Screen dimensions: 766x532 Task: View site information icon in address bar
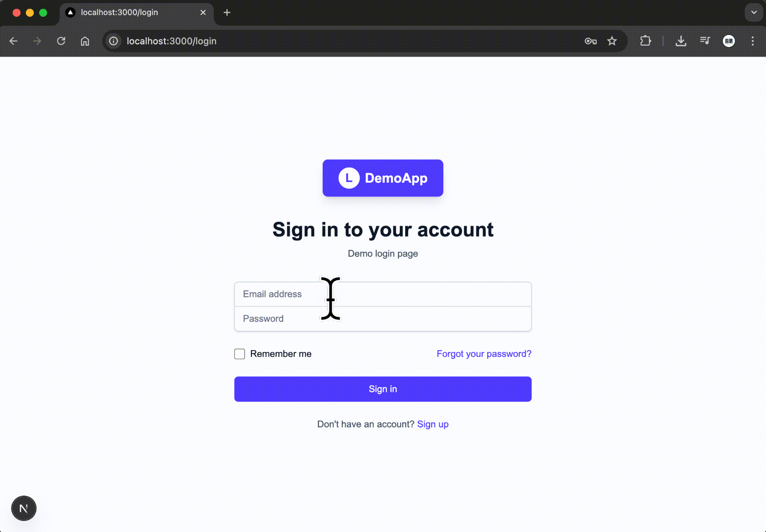tap(114, 41)
